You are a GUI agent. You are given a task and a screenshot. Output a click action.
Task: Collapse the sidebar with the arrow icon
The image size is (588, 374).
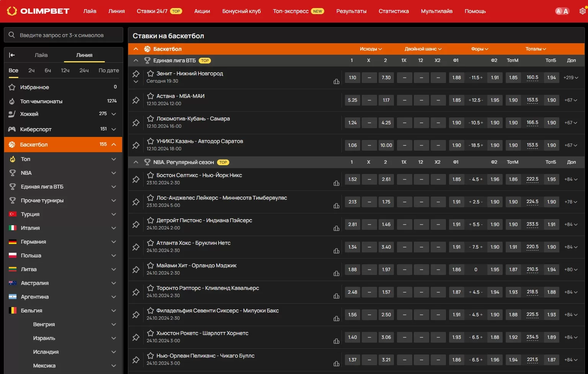click(12, 55)
